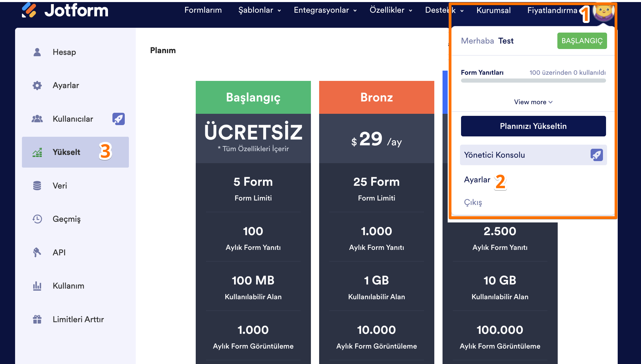Click the Limitleri Arttır gift icon
The image size is (641, 364).
coord(37,319)
